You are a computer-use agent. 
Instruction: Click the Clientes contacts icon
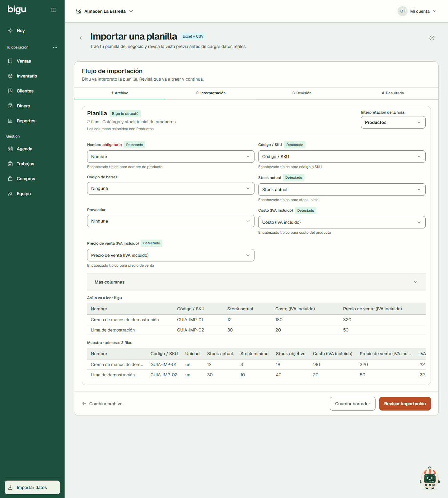[10, 91]
